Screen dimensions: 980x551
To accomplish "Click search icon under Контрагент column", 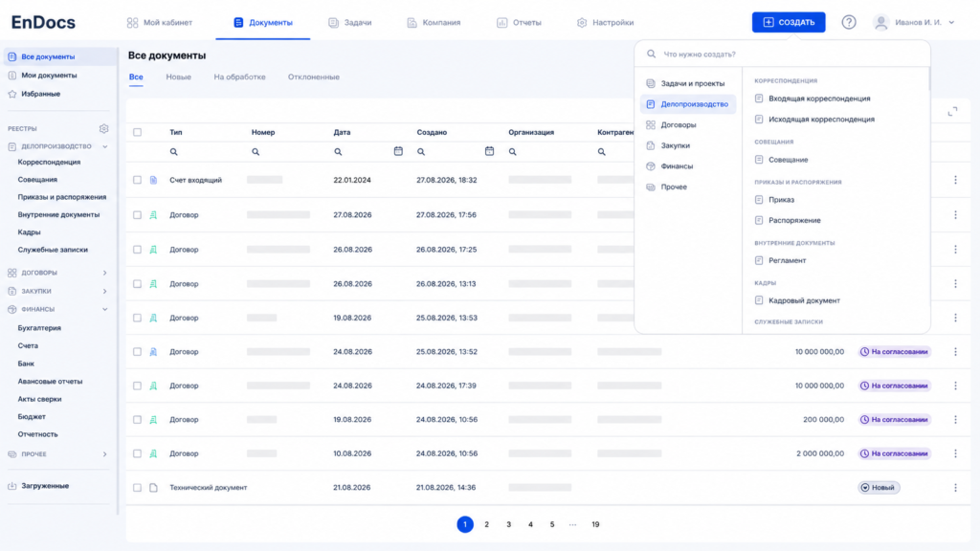I will pyautogui.click(x=601, y=152).
